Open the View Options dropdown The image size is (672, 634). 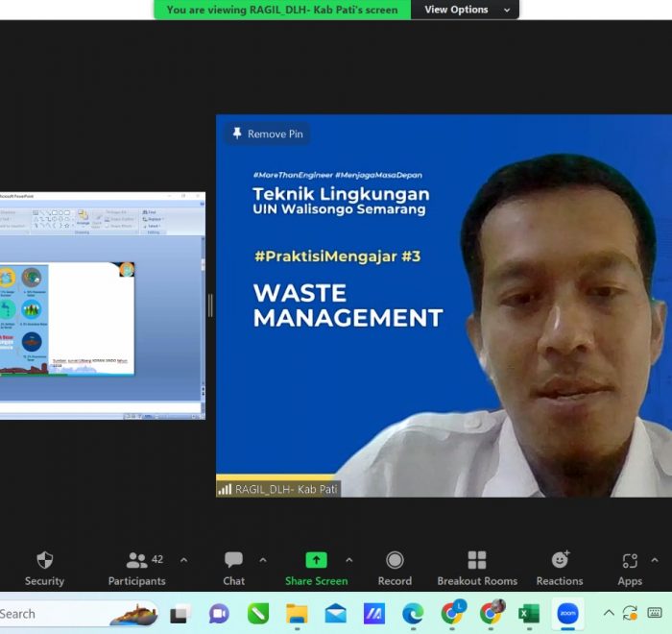click(x=464, y=10)
